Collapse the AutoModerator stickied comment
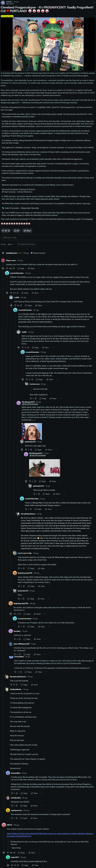Viewport: 96px width, 868px height. pos(3,253)
